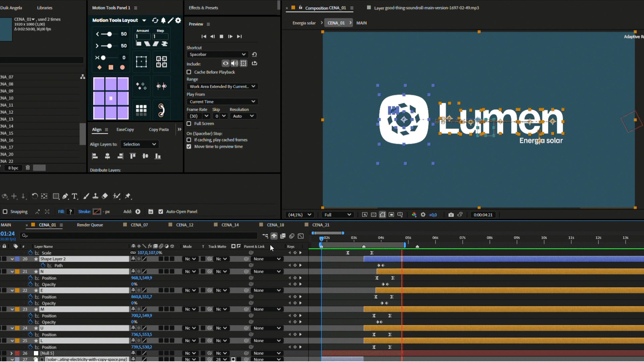The width and height of the screenshot is (644, 362).
Task: Open Render Queue tab
Action: click(x=90, y=225)
